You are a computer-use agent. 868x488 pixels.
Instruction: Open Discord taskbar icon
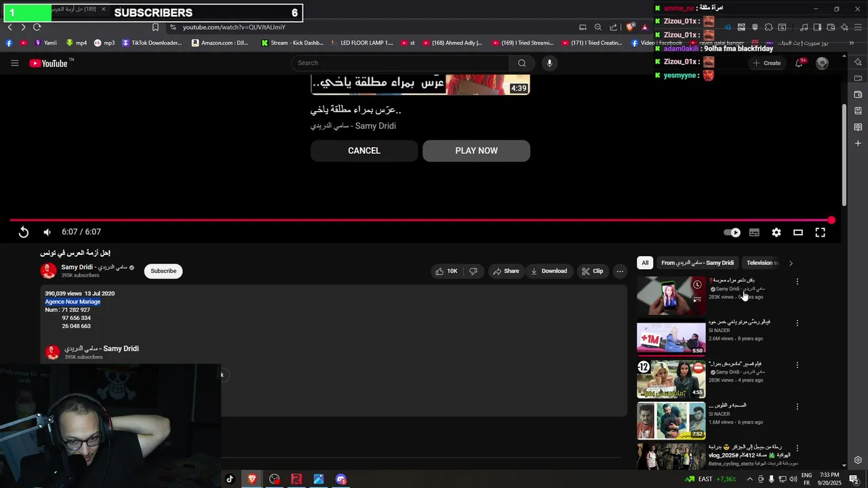click(341, 479)
